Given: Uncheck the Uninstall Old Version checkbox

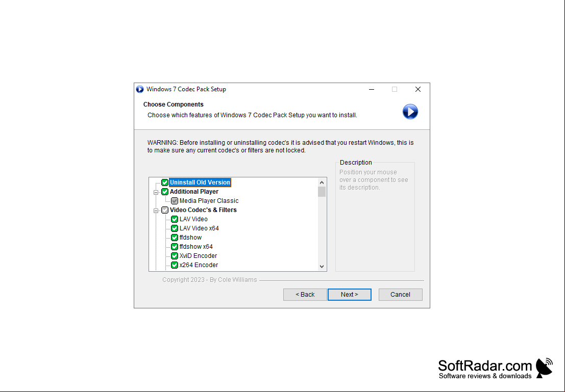Looking at the screenshot, I should pos(165,182).
